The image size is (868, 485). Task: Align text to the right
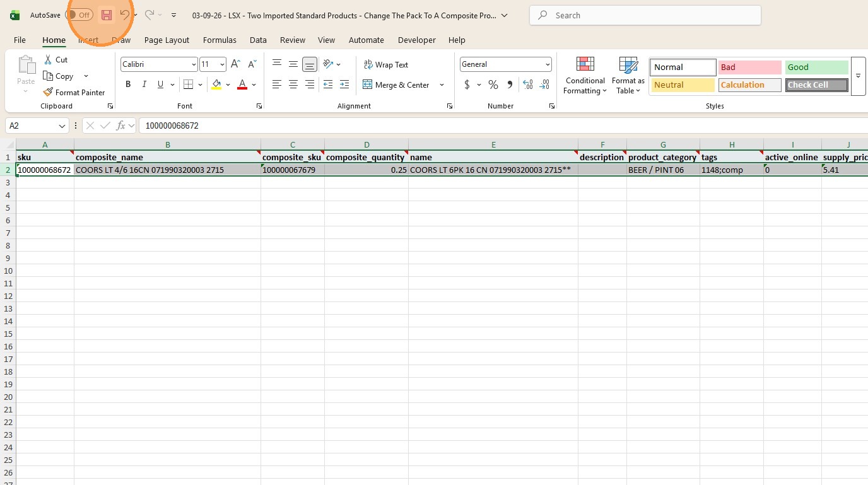pos(310,85)
